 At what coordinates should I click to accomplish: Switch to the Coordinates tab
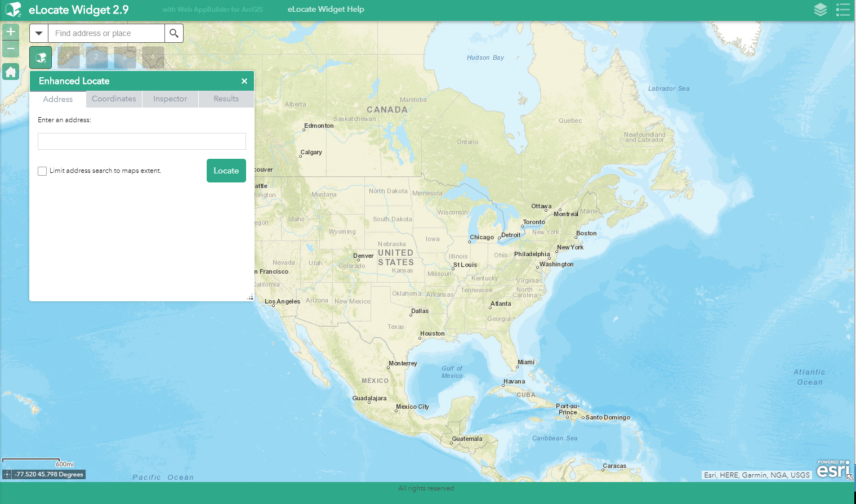point(114,99)
